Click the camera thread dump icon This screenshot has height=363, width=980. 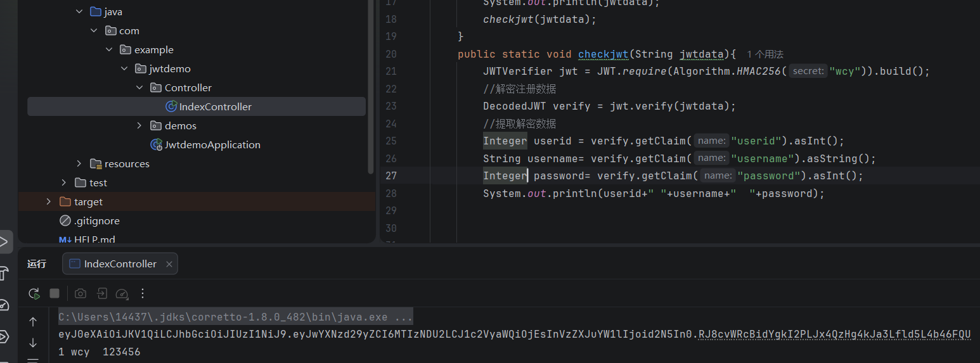[80, 293]
